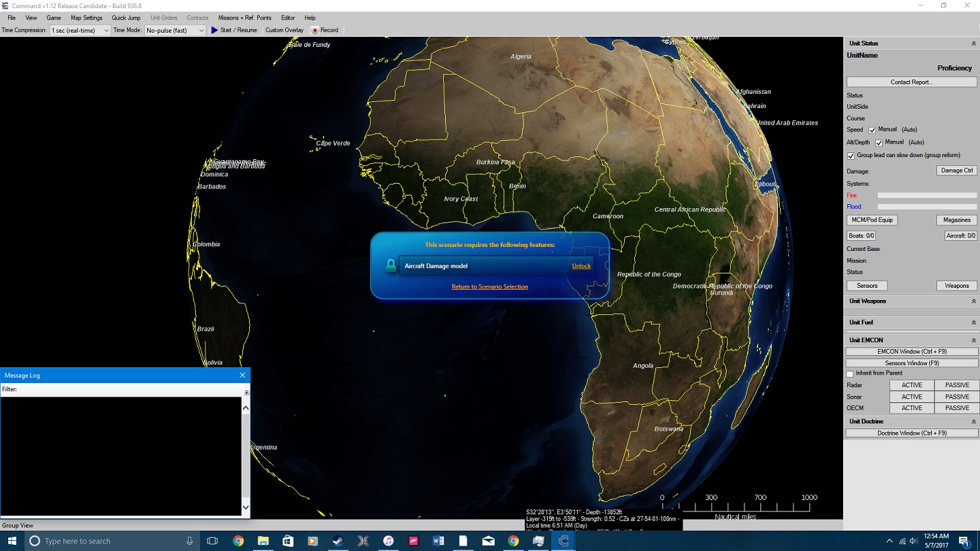Collapse the Unit EMCON panel
The image size is (980, 551).
pos(973,340)
